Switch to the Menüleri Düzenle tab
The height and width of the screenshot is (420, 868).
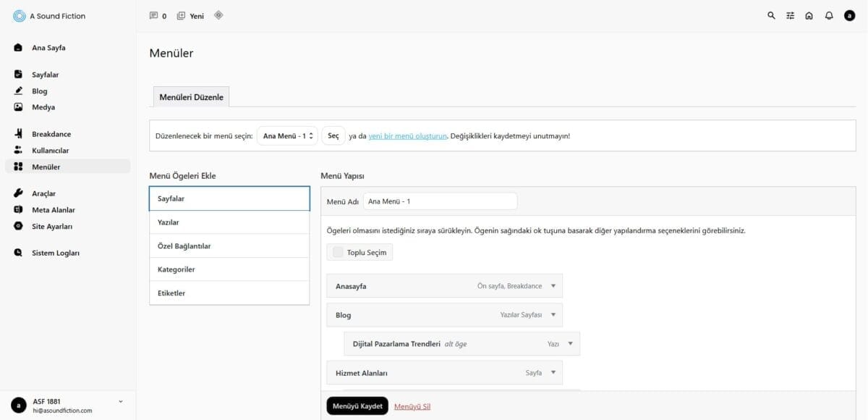[191, 97]
